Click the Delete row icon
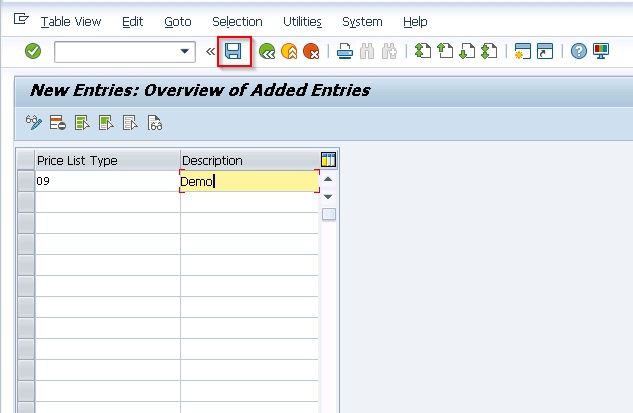The width and height of the screenshot is (633, 413). (x=58, y=123)
